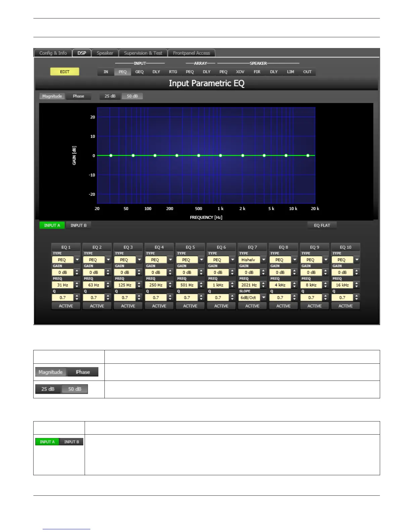
Task: Switch to the Speaker tab
Action: coord(105,53)
